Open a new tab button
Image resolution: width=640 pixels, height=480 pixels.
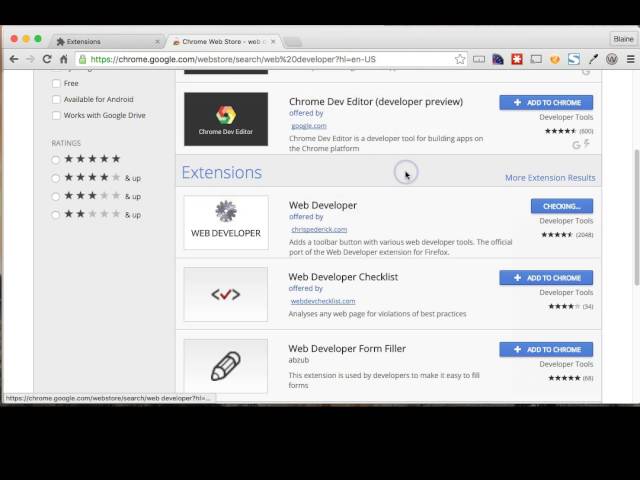pos(293,42)
